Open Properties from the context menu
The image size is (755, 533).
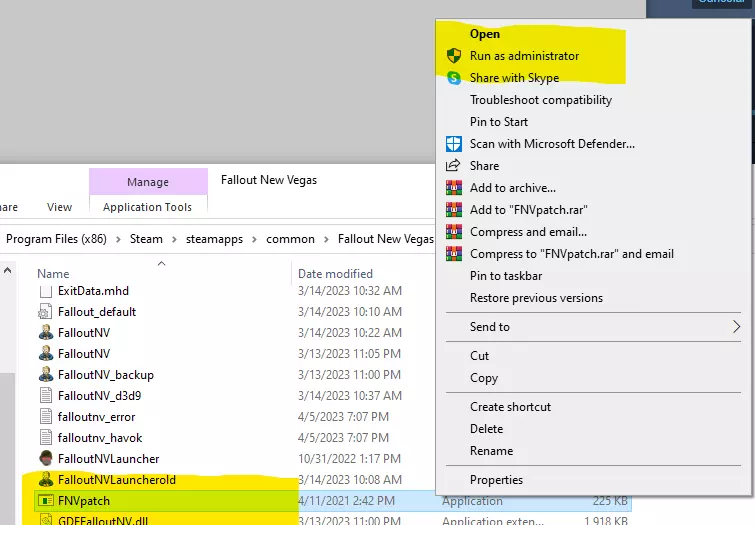pyautogui.click(x=496, y=480)
